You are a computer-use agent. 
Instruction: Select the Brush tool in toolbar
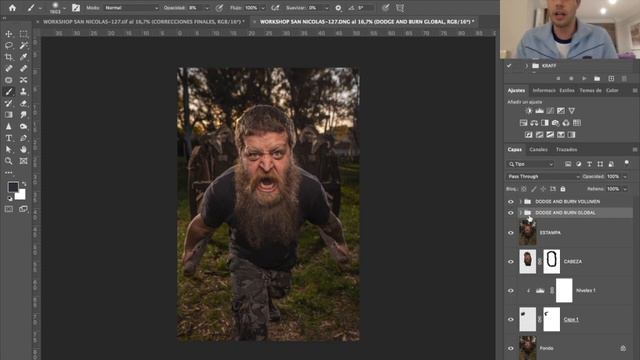tap(9, 91)
